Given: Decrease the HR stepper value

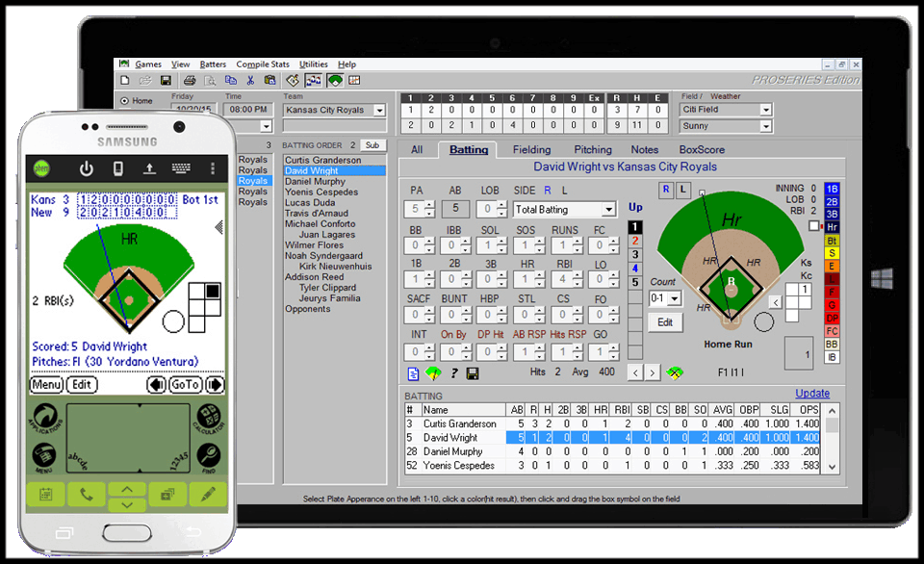Looking at the screenshot, I should click(x=540, y=283).
